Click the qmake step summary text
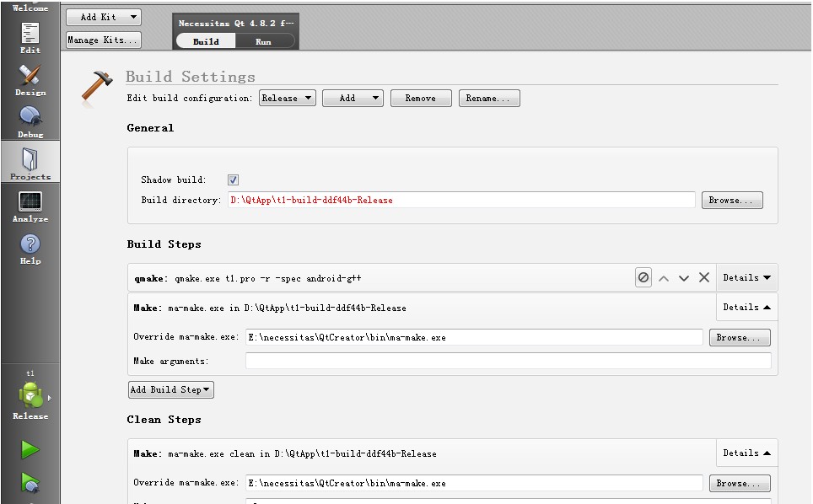The width and height of the screenshot is (813, 504). tap(248, 278)
